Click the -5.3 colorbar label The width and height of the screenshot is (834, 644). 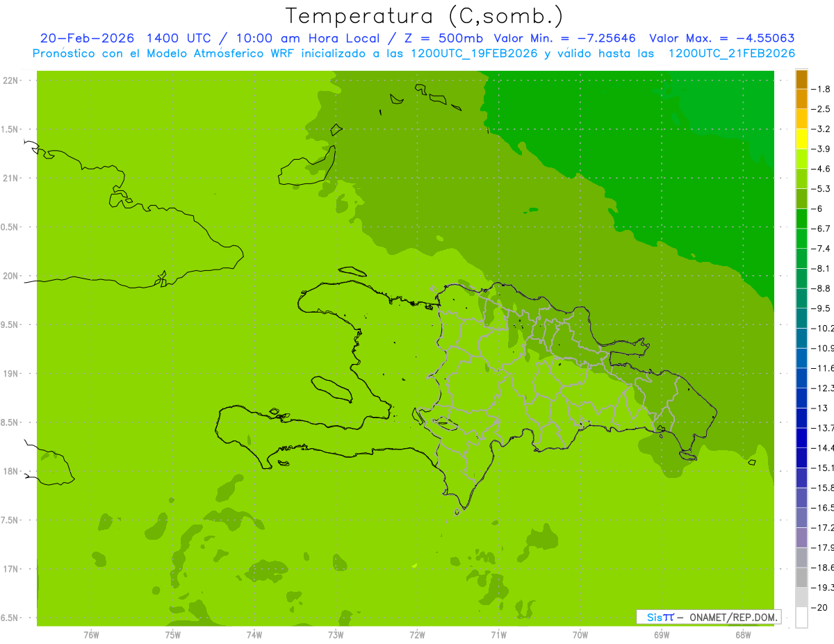822,188
